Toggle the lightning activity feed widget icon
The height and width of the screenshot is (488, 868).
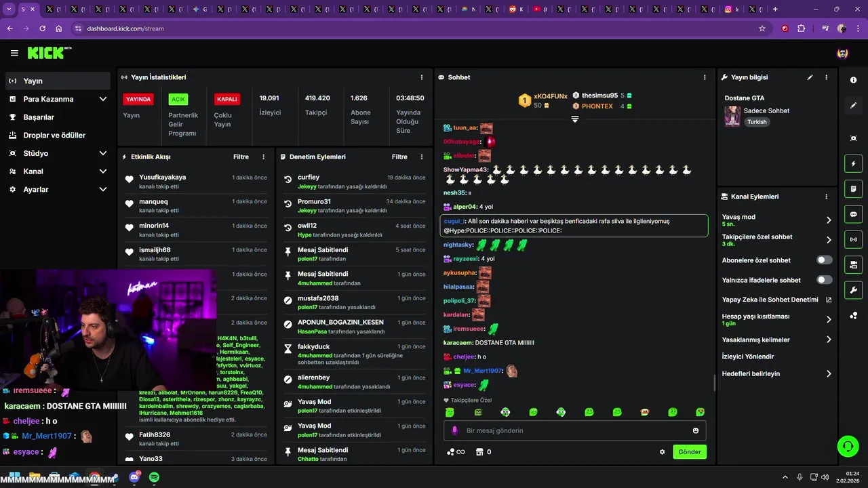coord(853,163)
